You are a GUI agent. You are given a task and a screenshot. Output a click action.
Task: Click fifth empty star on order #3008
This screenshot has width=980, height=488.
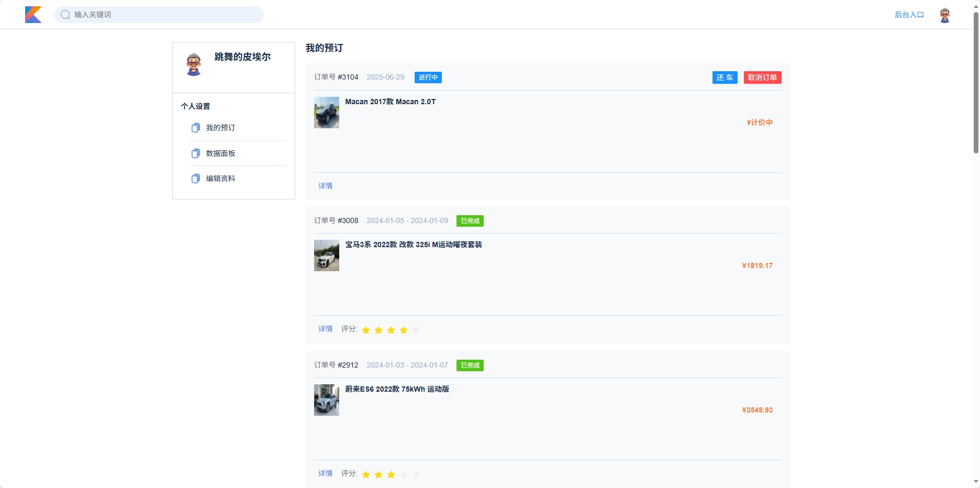click(x=416, y=330)
